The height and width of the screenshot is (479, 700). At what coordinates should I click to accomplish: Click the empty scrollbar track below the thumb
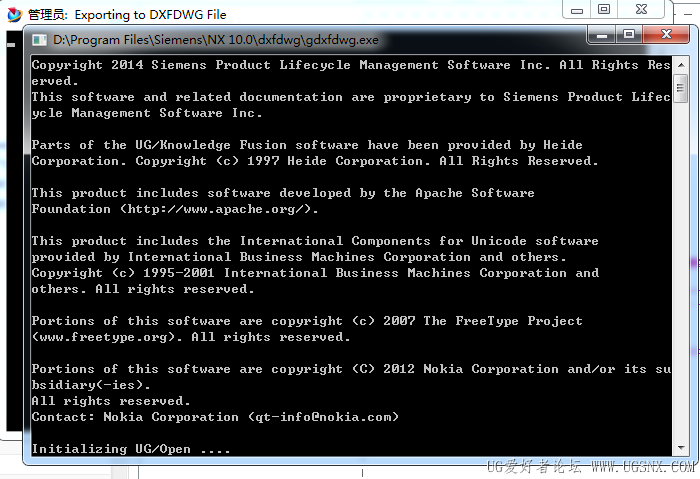coord(681,272)
